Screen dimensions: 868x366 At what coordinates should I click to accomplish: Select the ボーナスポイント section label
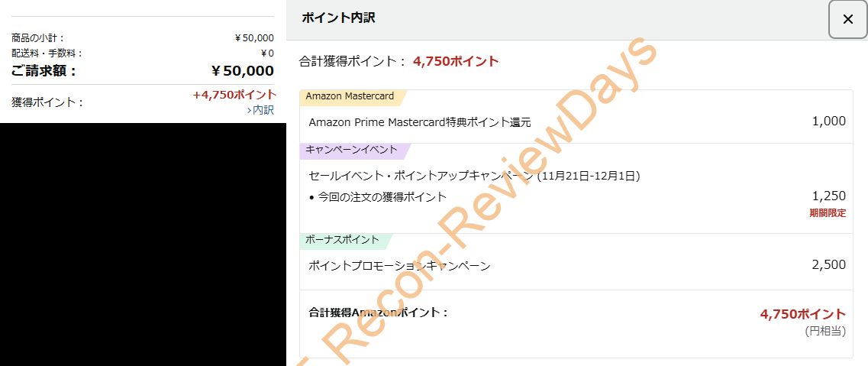tap(343, 240)
